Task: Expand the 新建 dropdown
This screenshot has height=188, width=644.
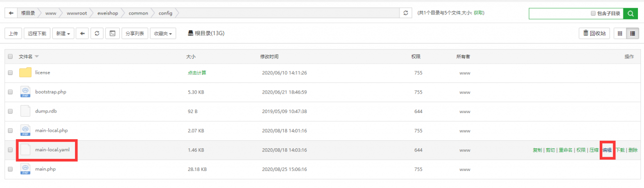Action: coord(63,34)
